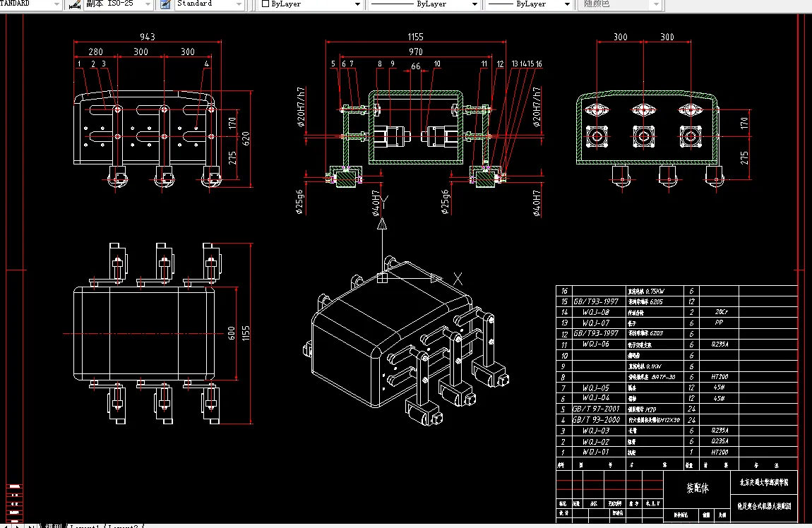Select the Φ20H7/h7 tolerance left of section view
Viewport: 812px width, 528px height.
(x=301, y=107)
